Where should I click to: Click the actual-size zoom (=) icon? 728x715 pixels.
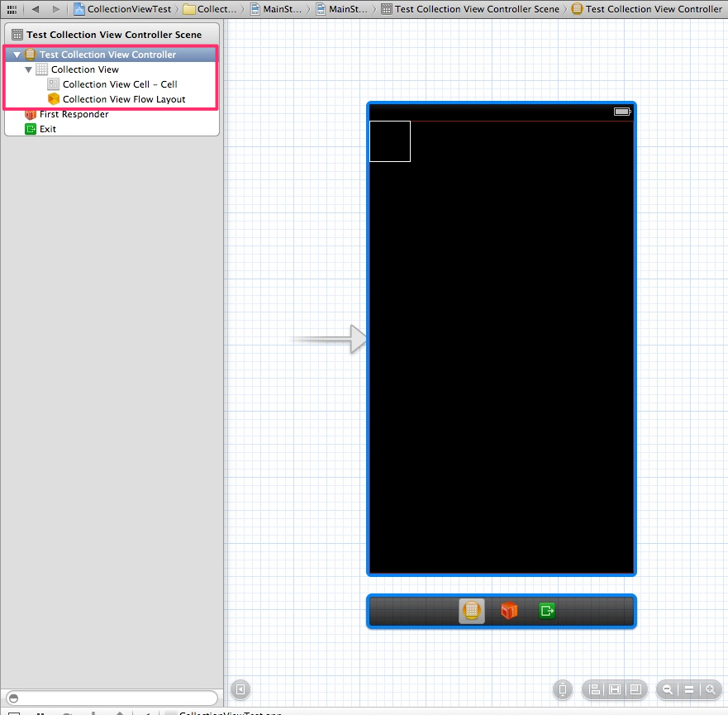click(689, 689)
